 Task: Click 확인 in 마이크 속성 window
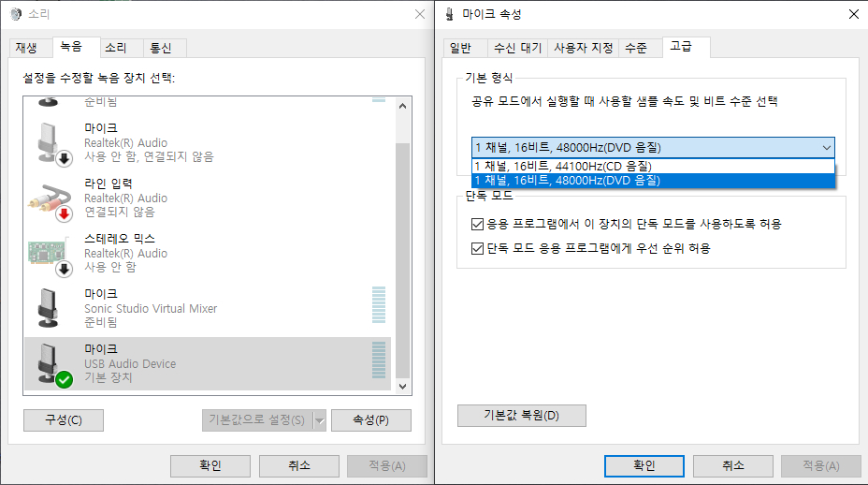(644, 466)
